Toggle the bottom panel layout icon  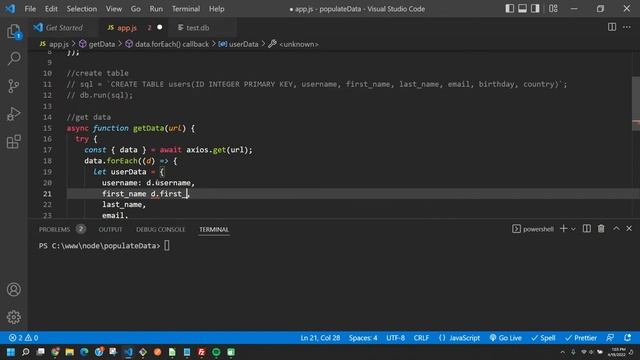click(522, 9)
